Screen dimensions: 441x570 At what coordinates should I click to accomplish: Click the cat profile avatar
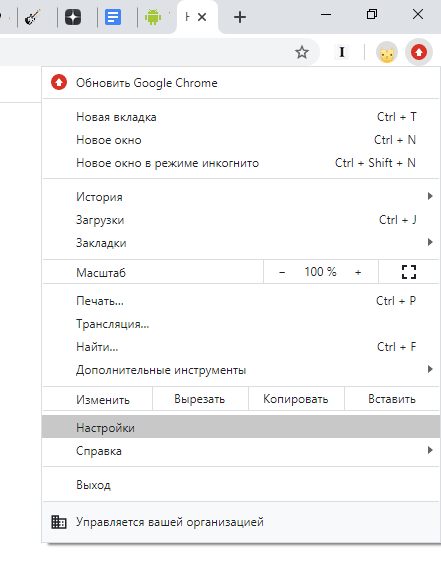coord(386,53)
